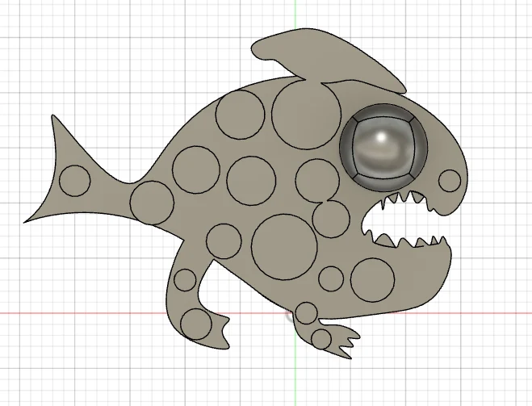
Task: Click the circle where the tail meets the body
Action: click(x=152, y=203)
